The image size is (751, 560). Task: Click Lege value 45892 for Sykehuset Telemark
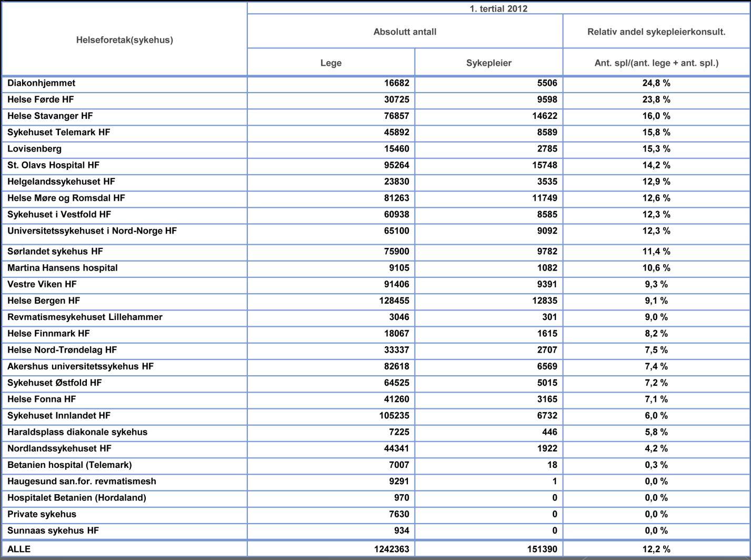click(397, 132)
